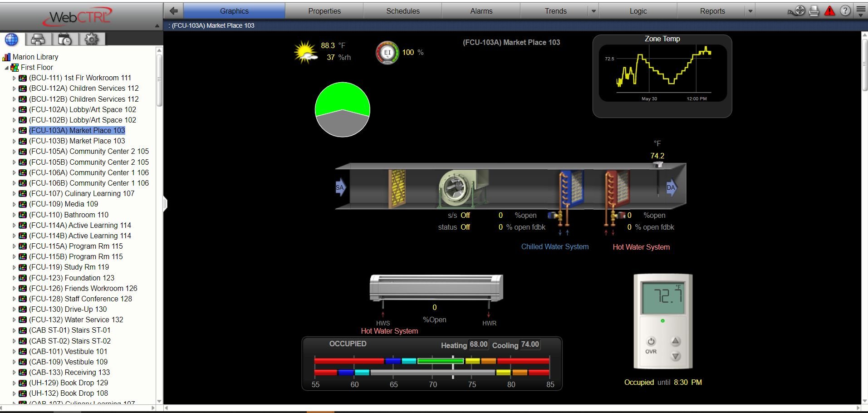The image size is (868, 413).
Task: Expand the FCU-103B Market Place 103 node
Action: coord(14,141)
